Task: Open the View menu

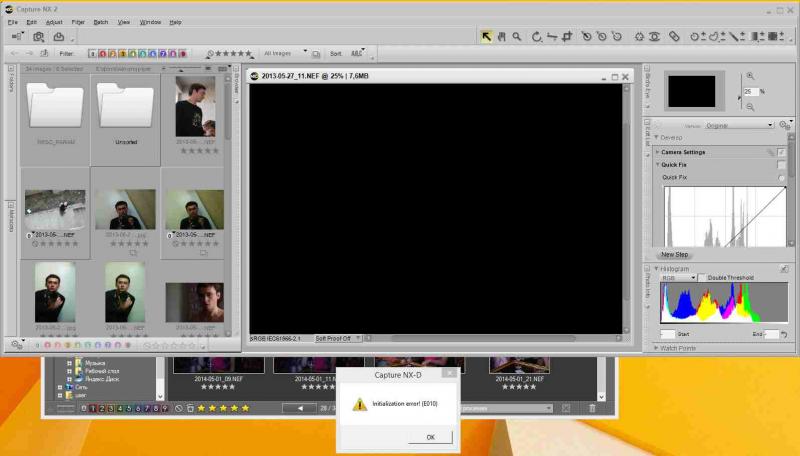Action: [x=123, y=22]
